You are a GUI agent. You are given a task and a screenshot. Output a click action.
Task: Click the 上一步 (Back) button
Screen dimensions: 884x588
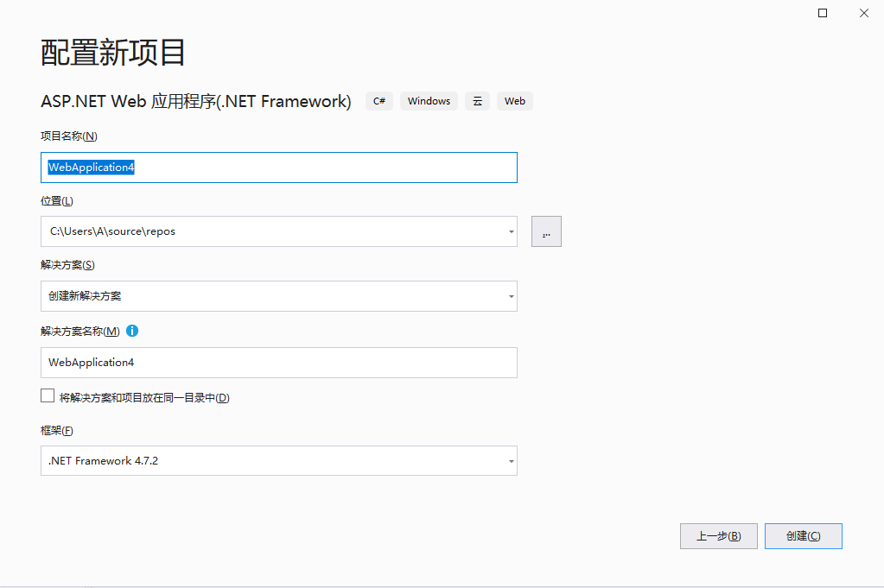718,535
